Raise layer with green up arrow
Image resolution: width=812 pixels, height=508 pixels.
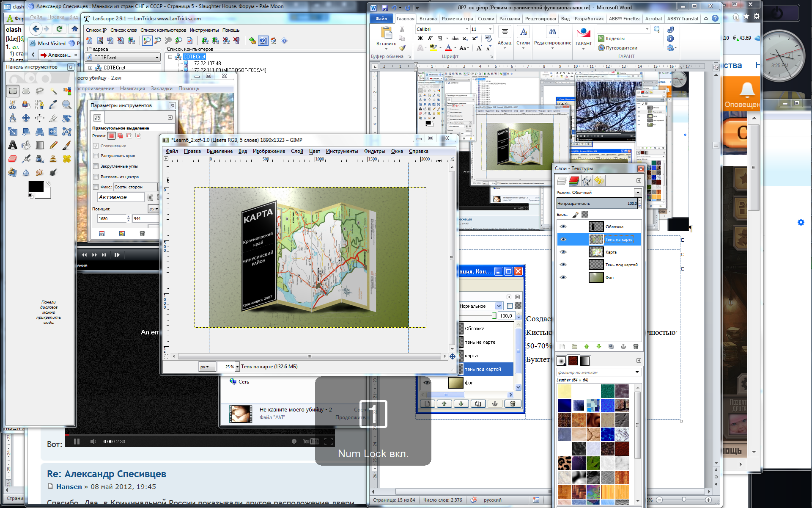[587, 347]
